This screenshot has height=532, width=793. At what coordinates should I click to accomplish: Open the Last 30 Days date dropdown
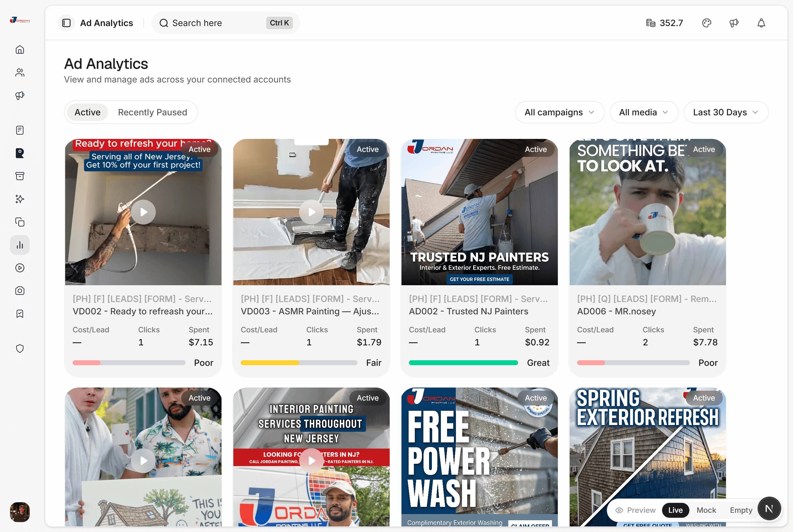pos(726,112)
